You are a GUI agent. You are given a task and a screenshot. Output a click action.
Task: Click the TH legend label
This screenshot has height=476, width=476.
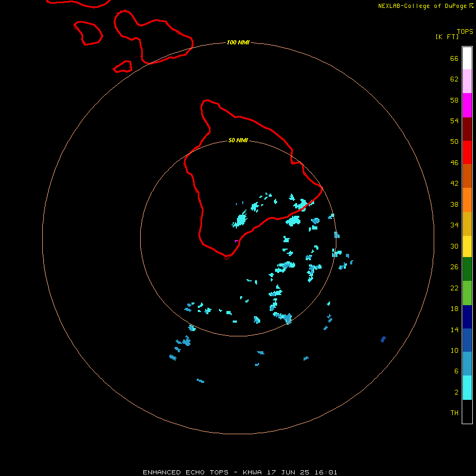[454, 413]
